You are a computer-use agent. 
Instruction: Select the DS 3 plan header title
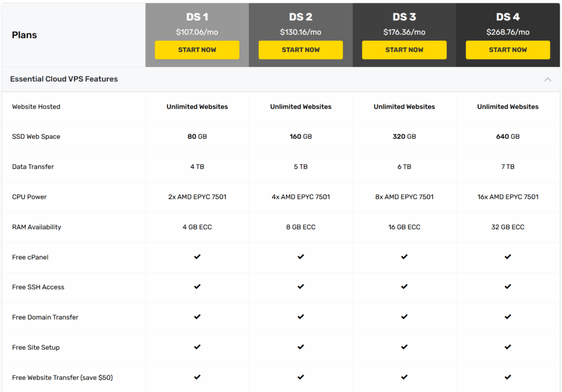tap(404, 17)
